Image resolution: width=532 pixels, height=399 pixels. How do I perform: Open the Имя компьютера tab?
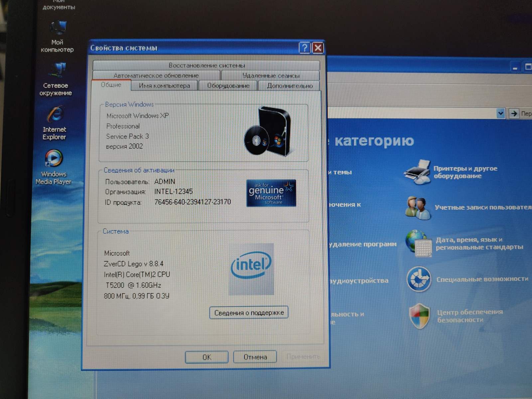coord(164,85)
